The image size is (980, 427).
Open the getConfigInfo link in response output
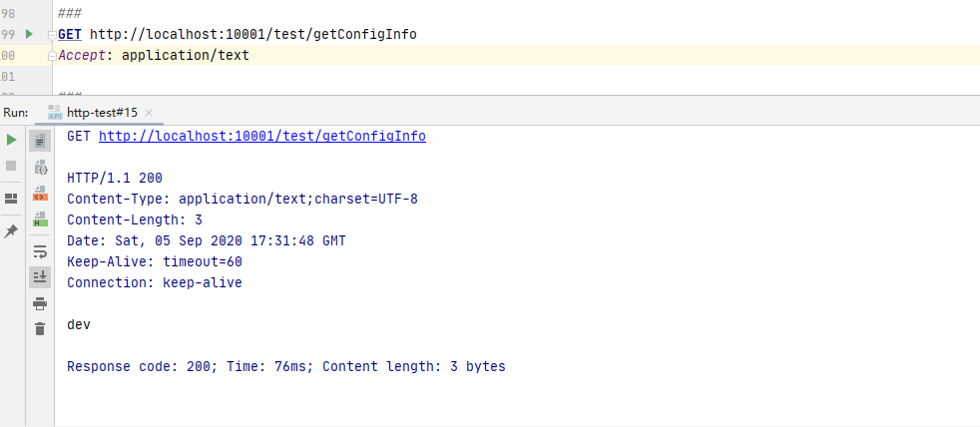pos(262,136)
